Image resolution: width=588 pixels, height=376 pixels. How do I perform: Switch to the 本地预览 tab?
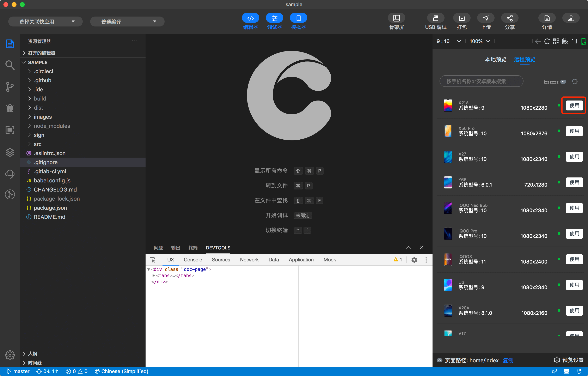point(495,59)
